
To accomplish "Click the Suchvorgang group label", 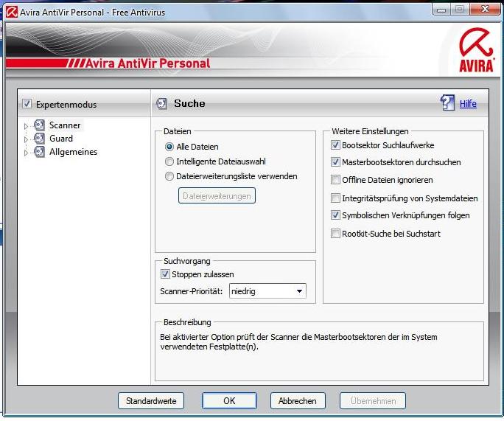I will click(187, 261).
